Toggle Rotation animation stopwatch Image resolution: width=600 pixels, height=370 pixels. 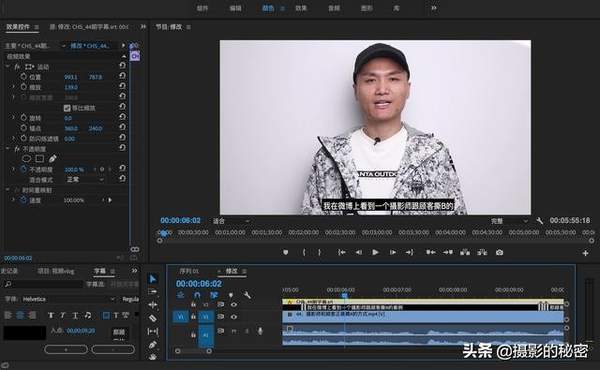coord(24,117)
